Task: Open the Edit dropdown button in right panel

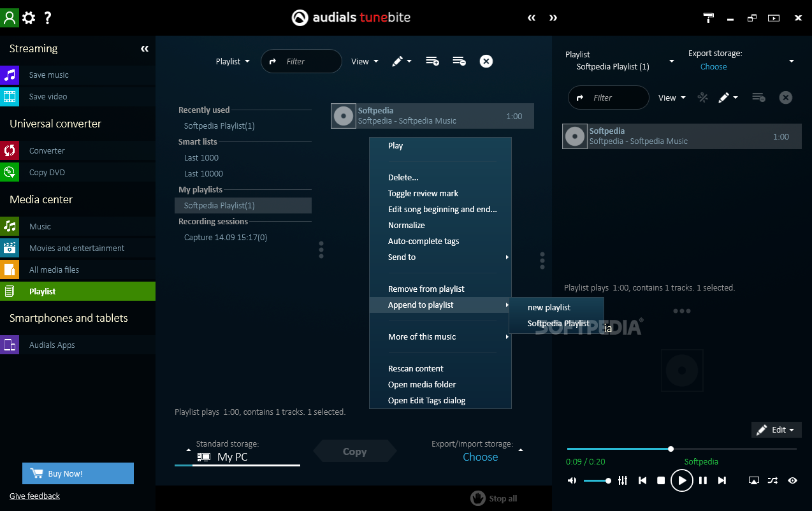Action: point(776,430)
